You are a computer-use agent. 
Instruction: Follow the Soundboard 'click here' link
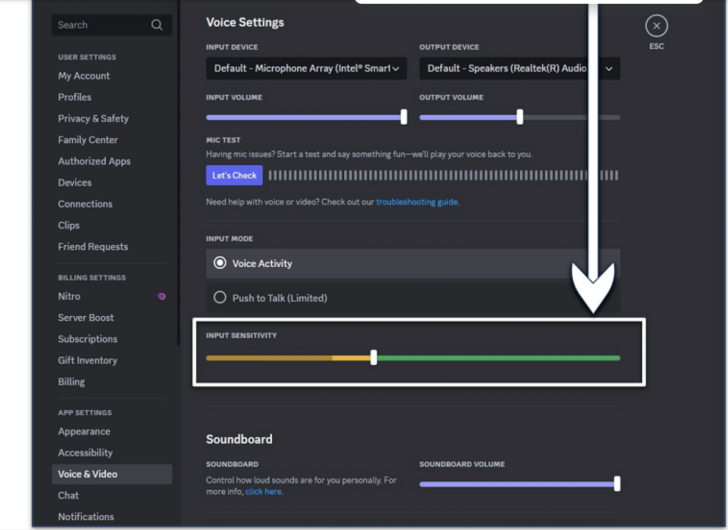point(263,492)
